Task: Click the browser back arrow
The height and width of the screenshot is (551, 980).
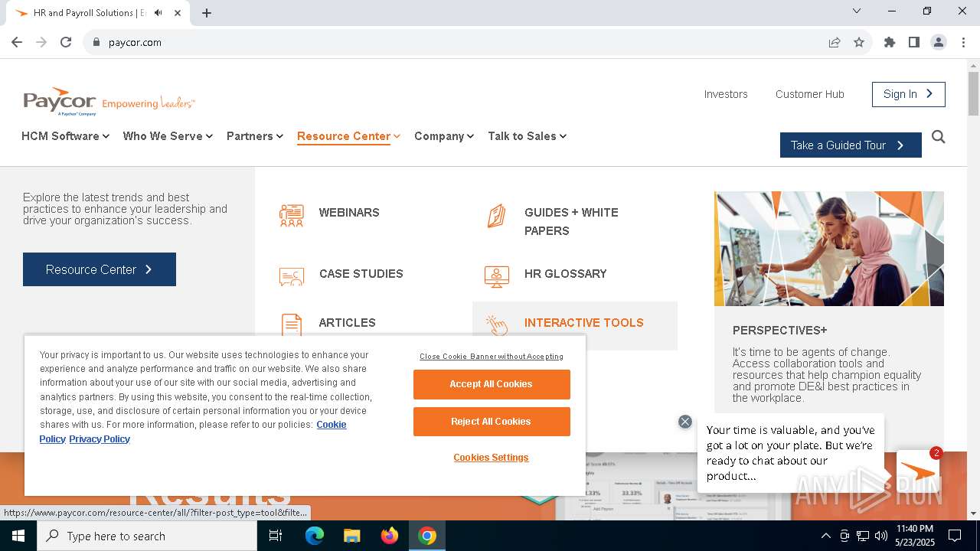Action: pyautogui.click(x=17, y=42)
